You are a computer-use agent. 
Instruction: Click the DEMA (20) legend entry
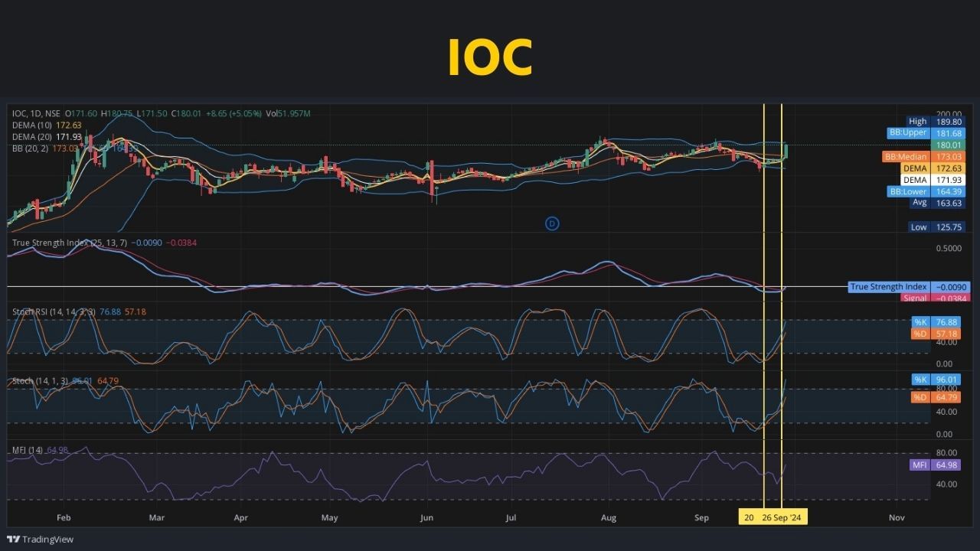pos(46,136)
